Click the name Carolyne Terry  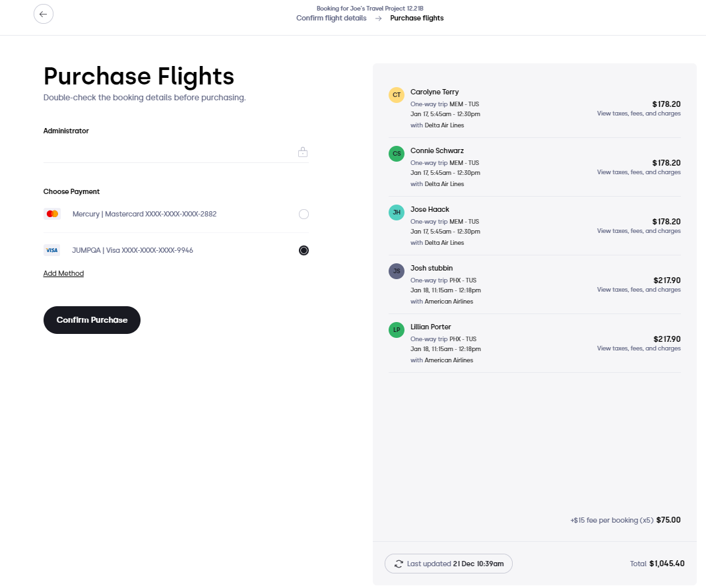tap(435, 92)
